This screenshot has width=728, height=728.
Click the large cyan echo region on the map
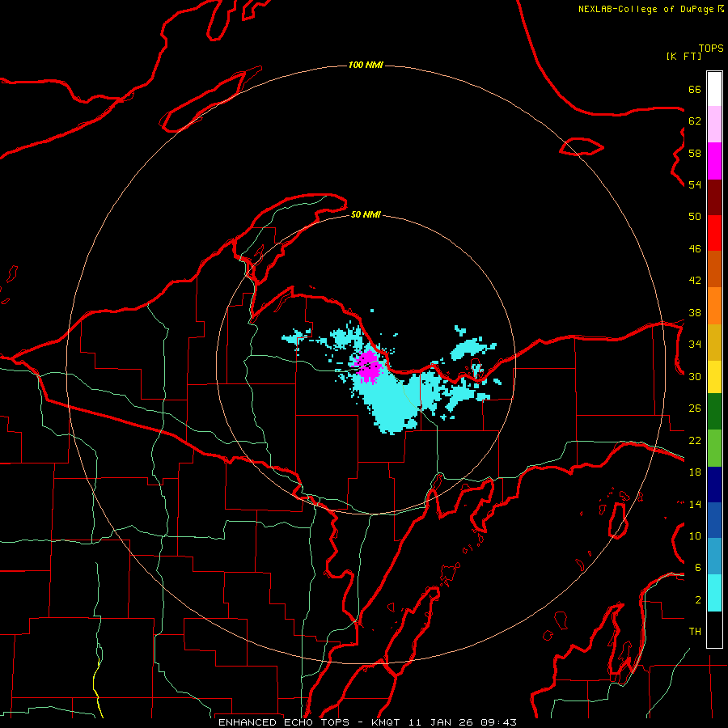point(395,401)
